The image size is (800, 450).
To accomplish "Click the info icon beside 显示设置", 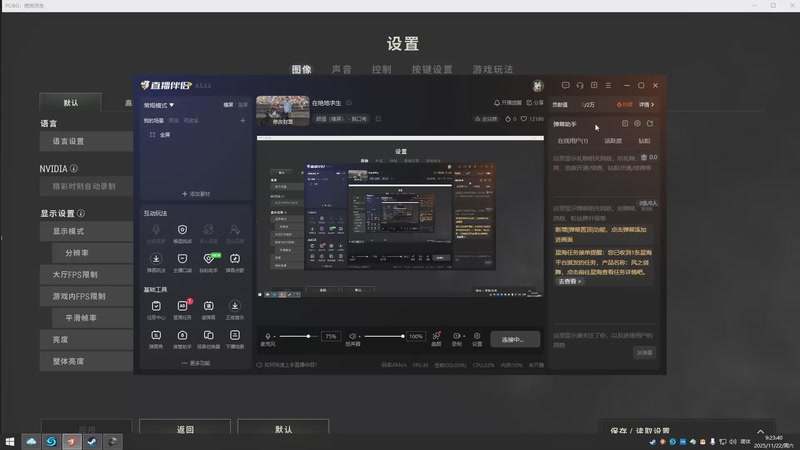I will pos(81,213).
